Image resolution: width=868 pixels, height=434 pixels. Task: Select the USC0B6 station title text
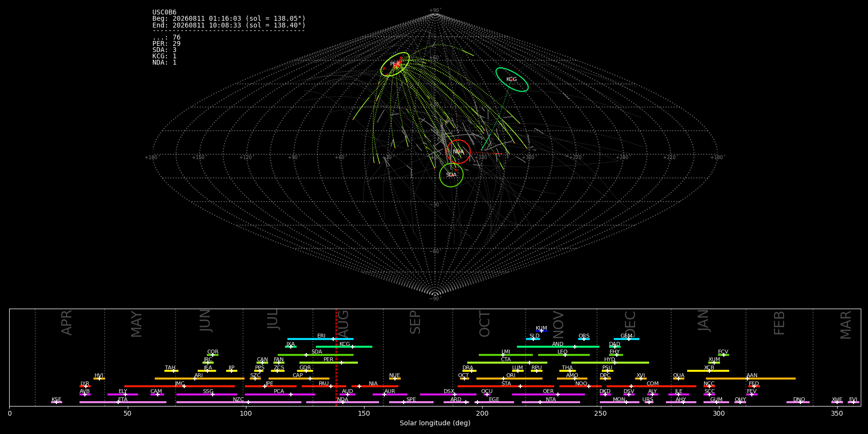[x=164, y=13]
